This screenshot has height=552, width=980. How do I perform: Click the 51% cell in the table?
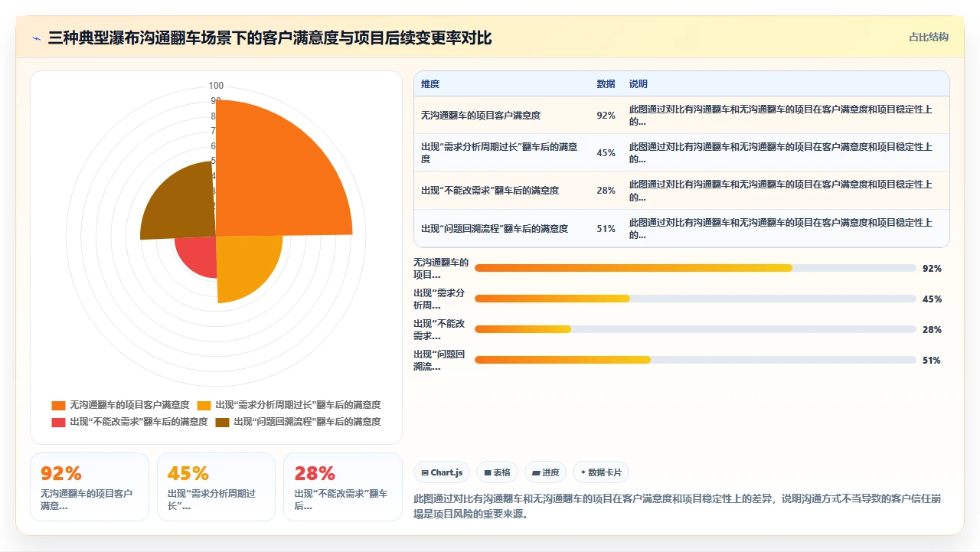pos(606,228)
